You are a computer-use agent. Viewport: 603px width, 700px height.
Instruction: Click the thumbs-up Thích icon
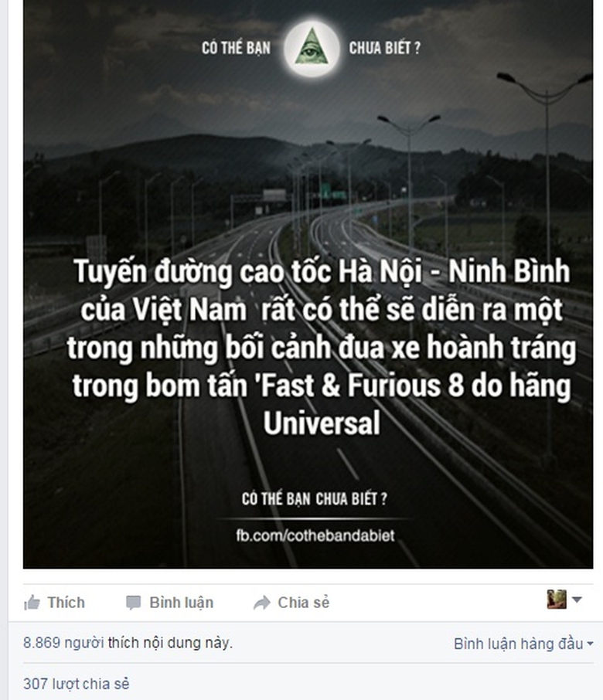pyautogui.click(x=32, y=603)
